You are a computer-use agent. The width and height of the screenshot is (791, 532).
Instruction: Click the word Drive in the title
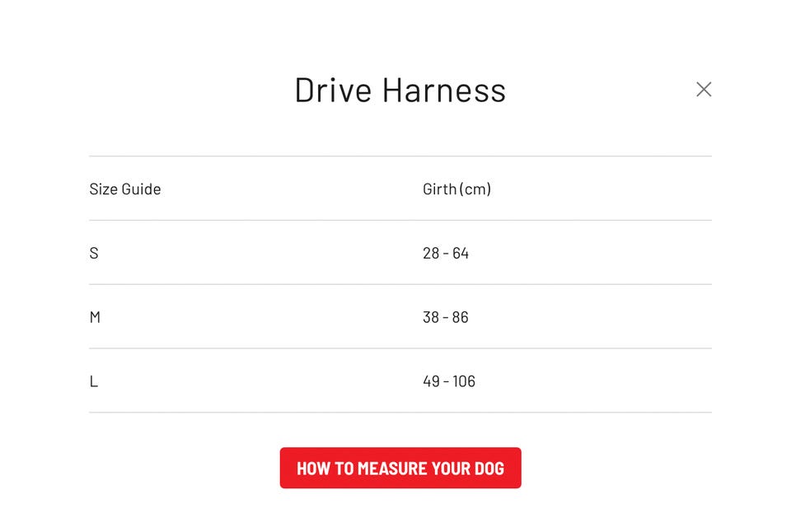pyautogui.click(x=333, y=91)
